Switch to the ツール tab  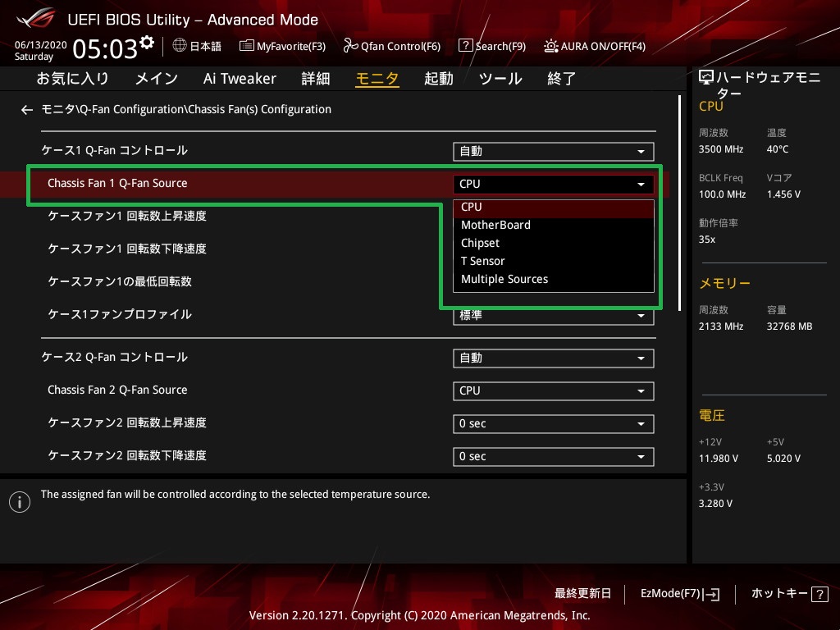[500, 79]
